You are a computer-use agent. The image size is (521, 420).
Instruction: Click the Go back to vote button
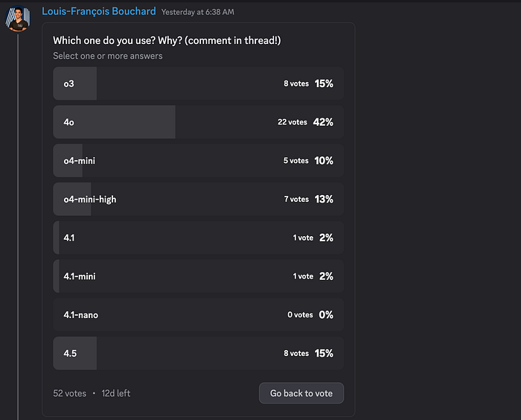pos(301,393)
